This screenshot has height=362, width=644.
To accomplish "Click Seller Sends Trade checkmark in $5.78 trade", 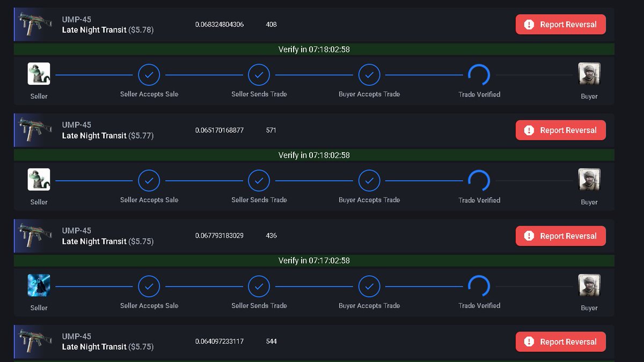I will tap(259, 75).
